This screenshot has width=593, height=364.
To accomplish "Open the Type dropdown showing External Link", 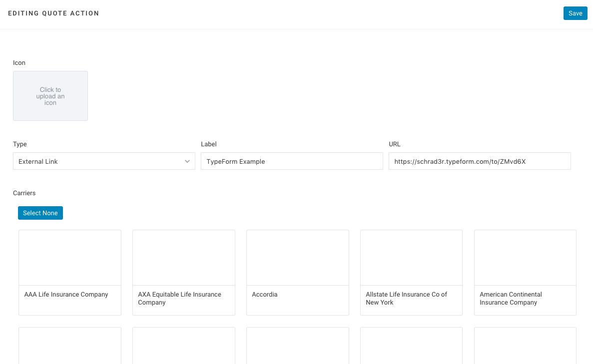I will coord(104,161).
